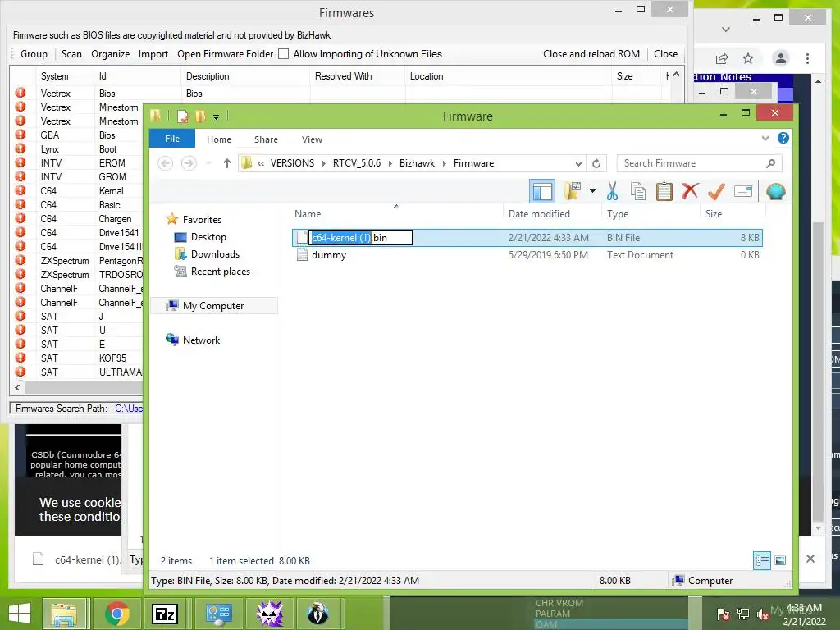The height and width of the screenshot is (630, 840).
Task: Click the folder options toolbar icon
Action: pos(572,191)
